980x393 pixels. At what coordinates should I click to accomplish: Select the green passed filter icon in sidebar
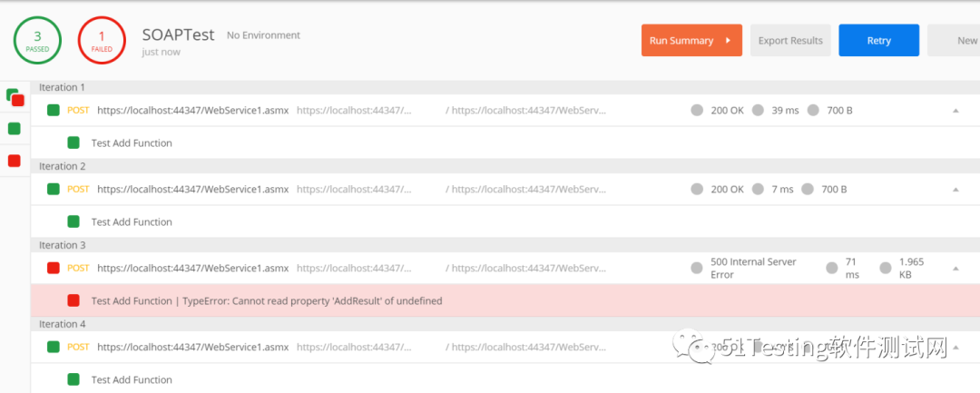click(x=14, y=129)
